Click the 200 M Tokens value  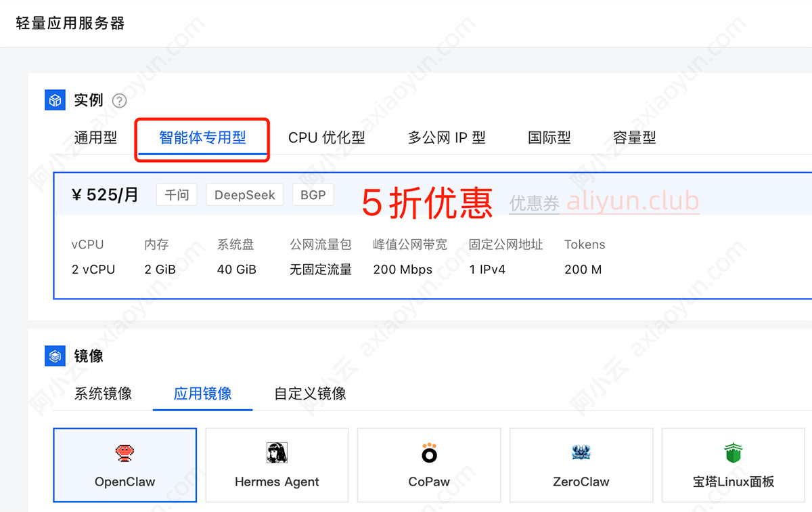(583, 270)
